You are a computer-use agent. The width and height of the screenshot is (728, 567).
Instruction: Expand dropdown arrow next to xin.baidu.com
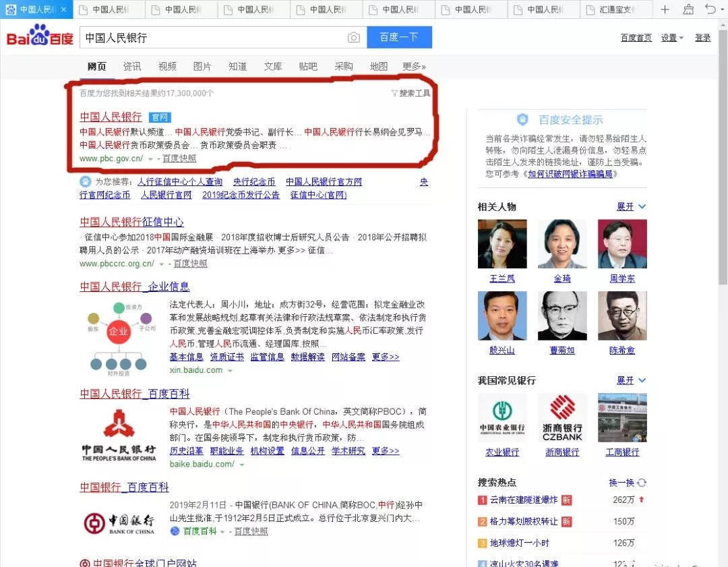pyautogui.click(x=230, y=371)
